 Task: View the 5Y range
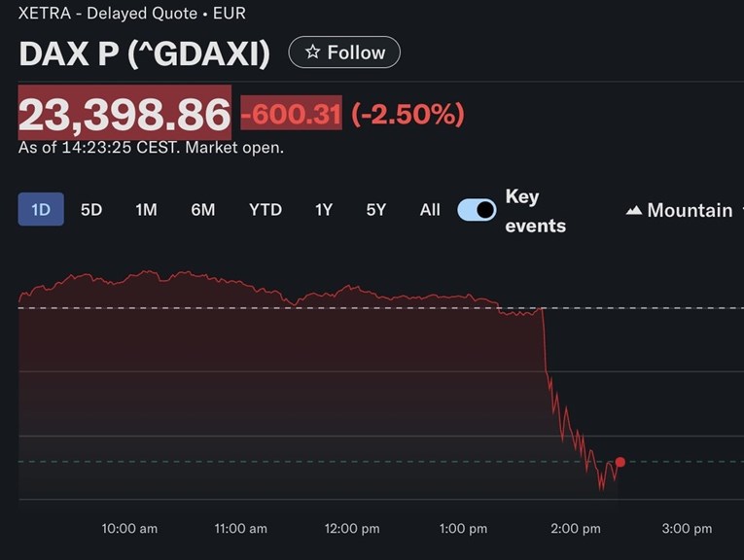pos(376,210)
